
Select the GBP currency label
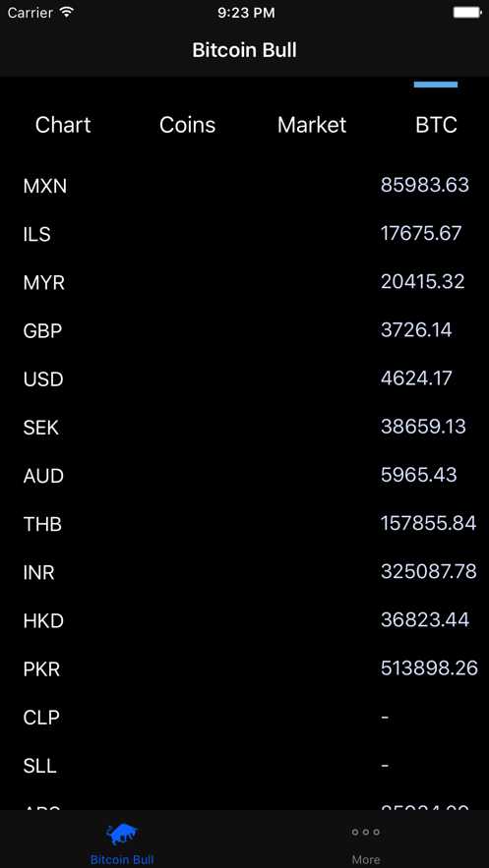pyautogui.click(x=42, y=331)
